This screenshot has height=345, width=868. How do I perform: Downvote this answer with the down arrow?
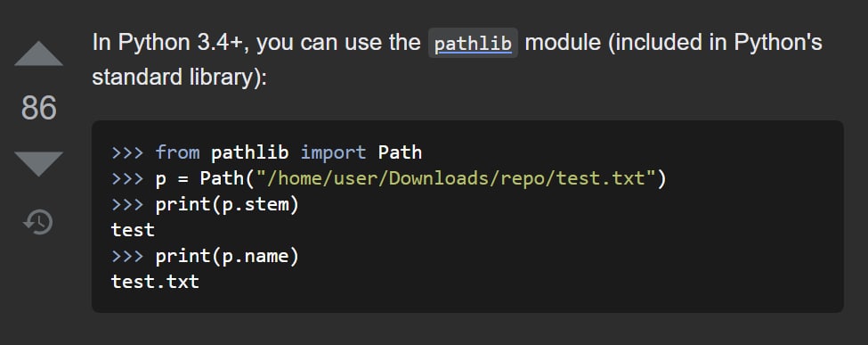[39, 164]
